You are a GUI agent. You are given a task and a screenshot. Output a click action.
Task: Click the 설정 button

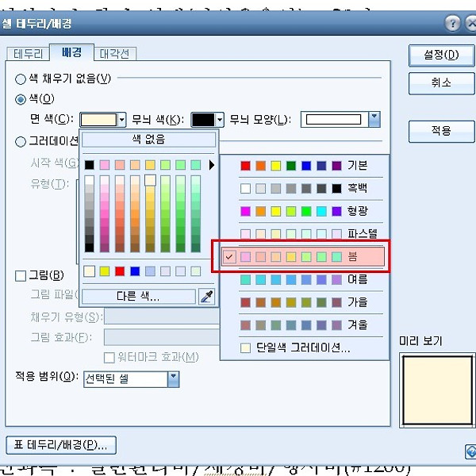pos(440,55)
